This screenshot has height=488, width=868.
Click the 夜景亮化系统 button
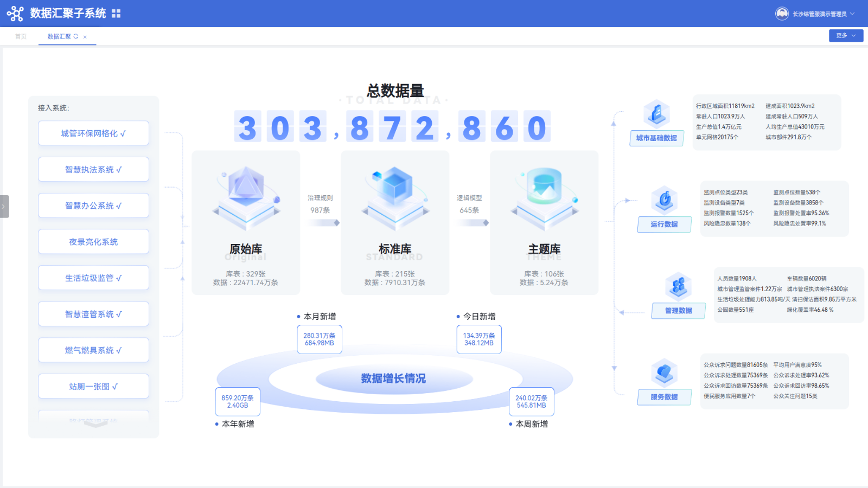point(93,242)
